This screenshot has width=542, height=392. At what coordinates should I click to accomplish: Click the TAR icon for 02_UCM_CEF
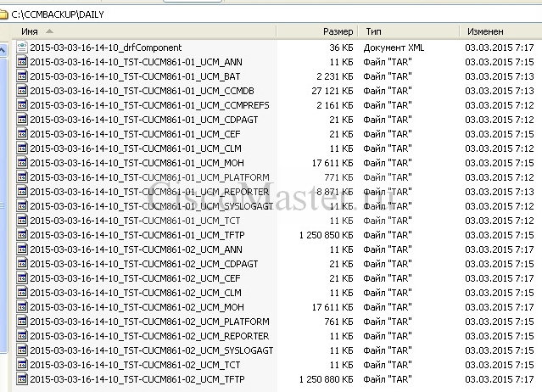pos(22,278)
